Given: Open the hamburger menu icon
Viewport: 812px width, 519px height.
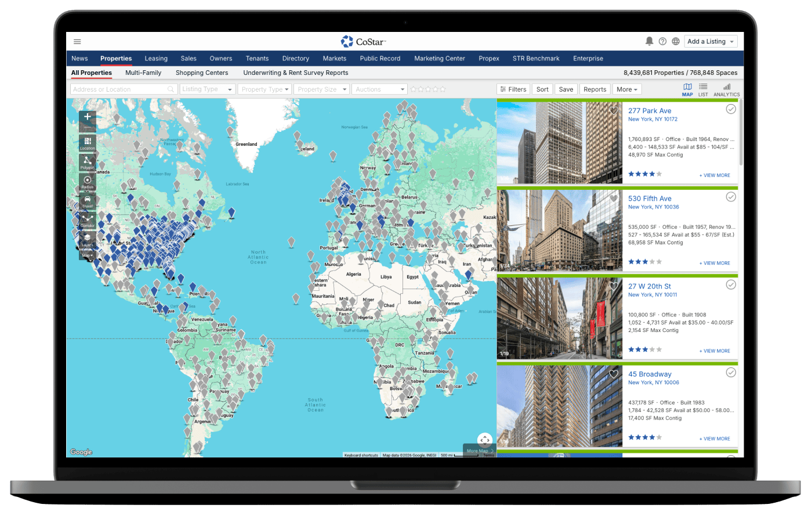Looking at the screenshot, I should click(x=77, y=41).
